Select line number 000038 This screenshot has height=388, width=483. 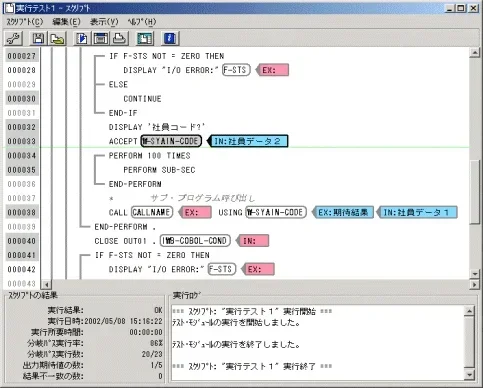pos(22,212)
